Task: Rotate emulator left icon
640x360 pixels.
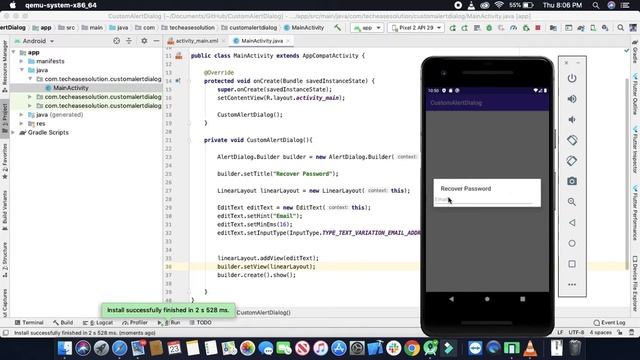Action: (572, 140)
